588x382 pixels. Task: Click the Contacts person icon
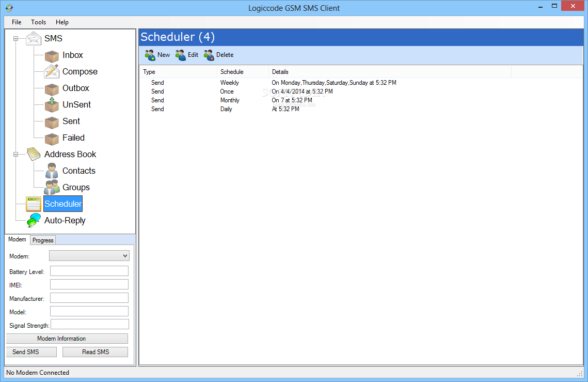(52, 171)
